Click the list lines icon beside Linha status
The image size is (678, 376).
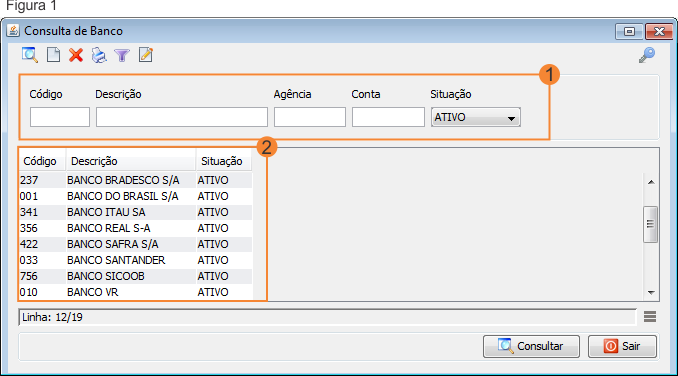click(650, 317)
